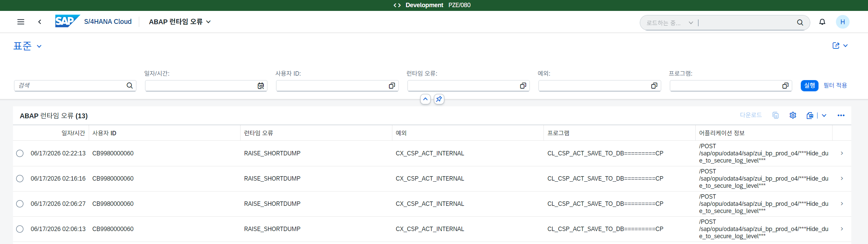Click CX_CSP_ACT_INTERNAL in the 02:06:27 row
868x244 pixels.
pos(430,204)
